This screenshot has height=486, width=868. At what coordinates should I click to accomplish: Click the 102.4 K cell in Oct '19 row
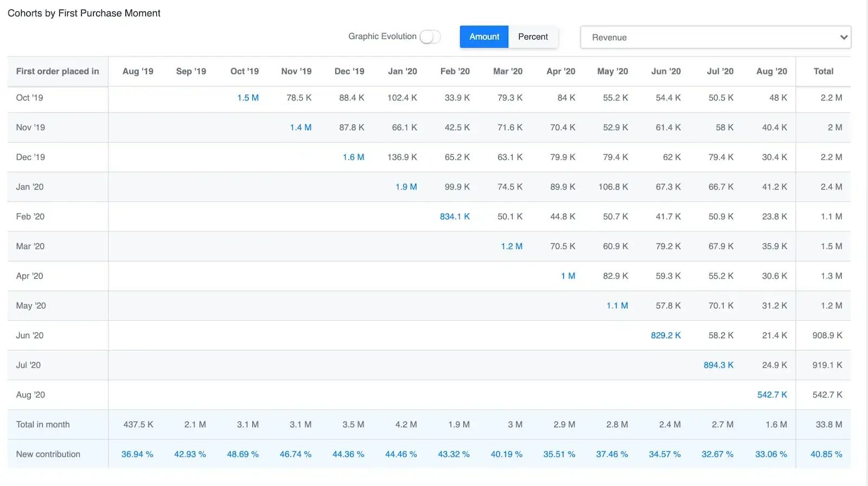tap(402, 98)
